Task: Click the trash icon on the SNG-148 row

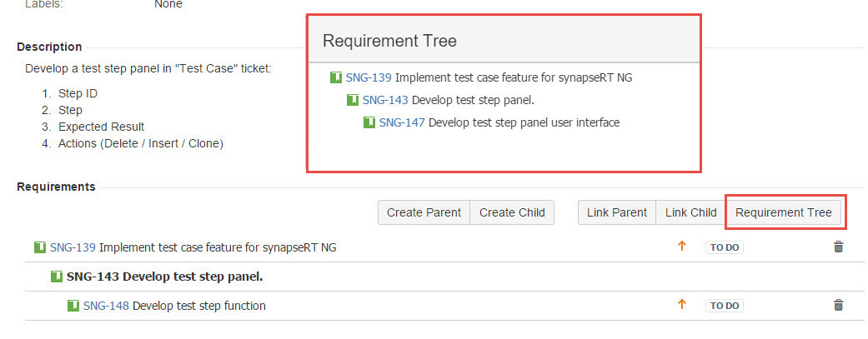Action: coord(838,306)
